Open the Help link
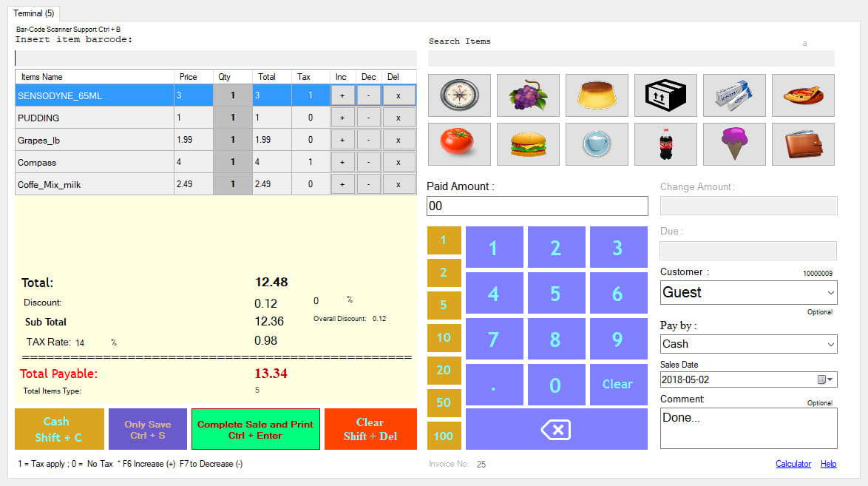Image resolution: width=868 pixels, height=486 pixels. [828, 464]
